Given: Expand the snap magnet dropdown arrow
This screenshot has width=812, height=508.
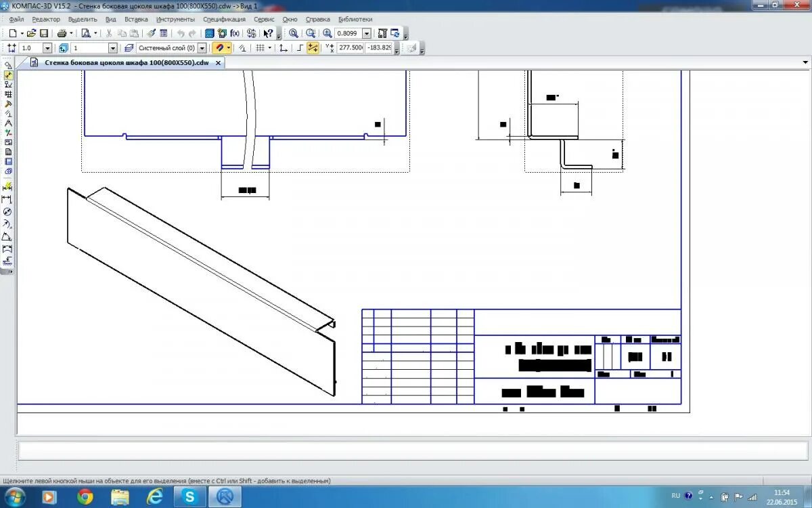Looking at the screenshot, I should (229, 48).
